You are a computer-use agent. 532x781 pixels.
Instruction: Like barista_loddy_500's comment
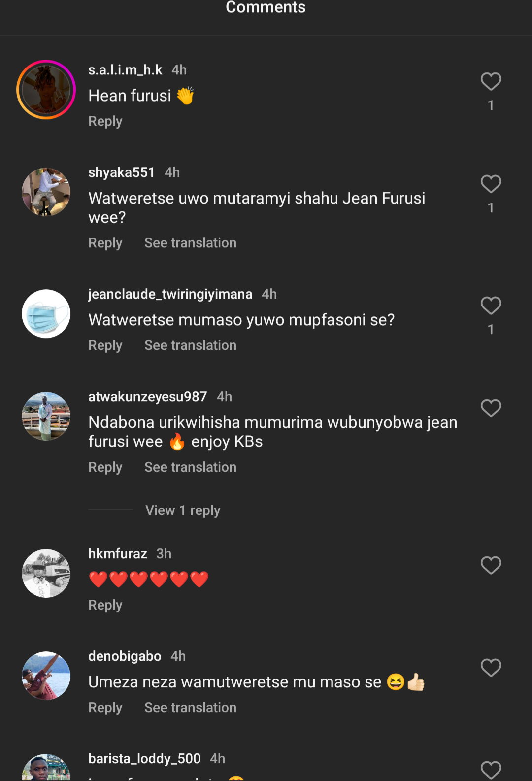pyautogui.click(x=491, y=770)
